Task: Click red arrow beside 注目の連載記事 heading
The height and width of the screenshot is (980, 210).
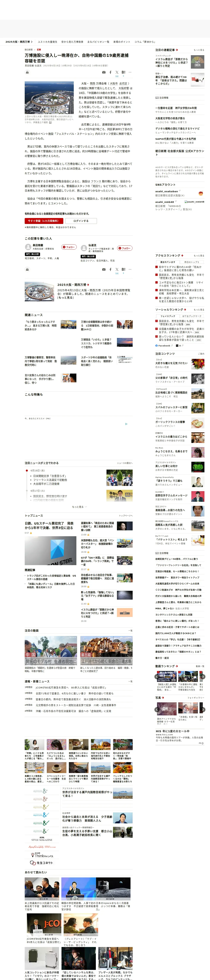Action: (x=177, y=50)
